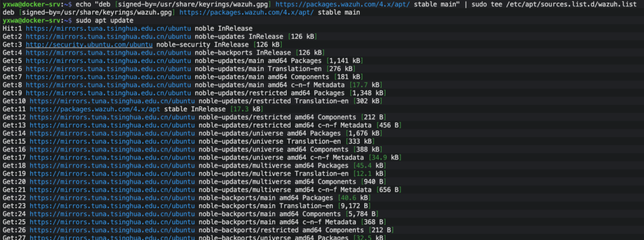
Task: Click the '[5,784 B]' size value
Action: 362,214
